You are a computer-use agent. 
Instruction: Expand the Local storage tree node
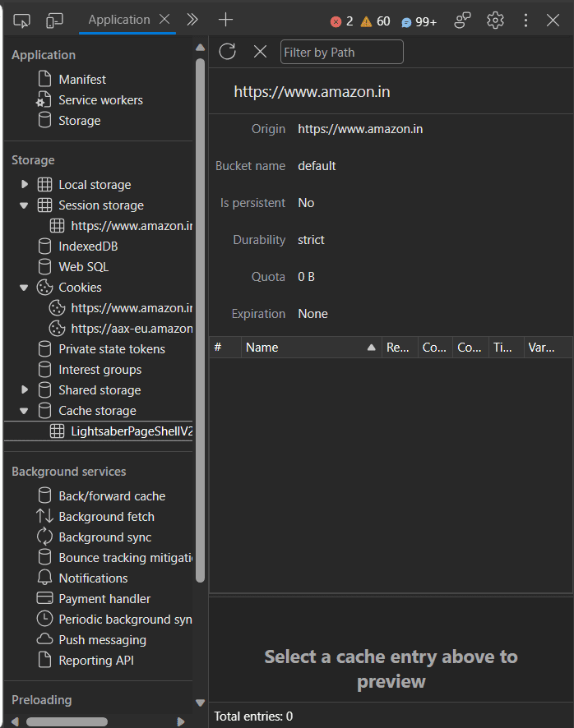point(25,185)
